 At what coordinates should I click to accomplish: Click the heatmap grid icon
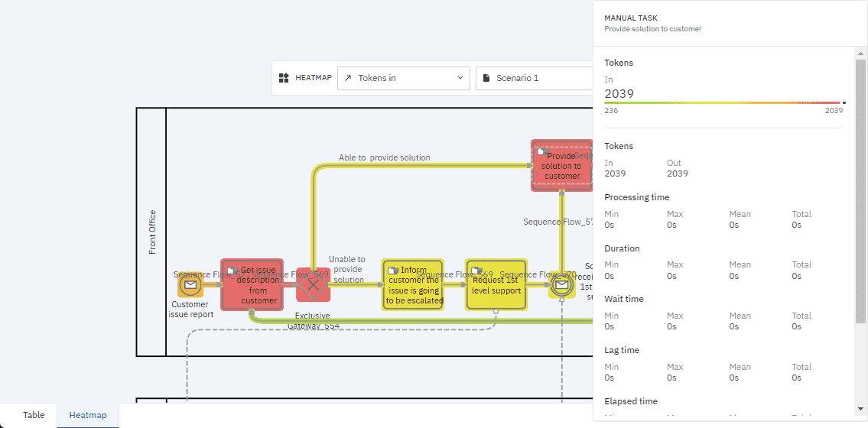(x=284, y=78)
